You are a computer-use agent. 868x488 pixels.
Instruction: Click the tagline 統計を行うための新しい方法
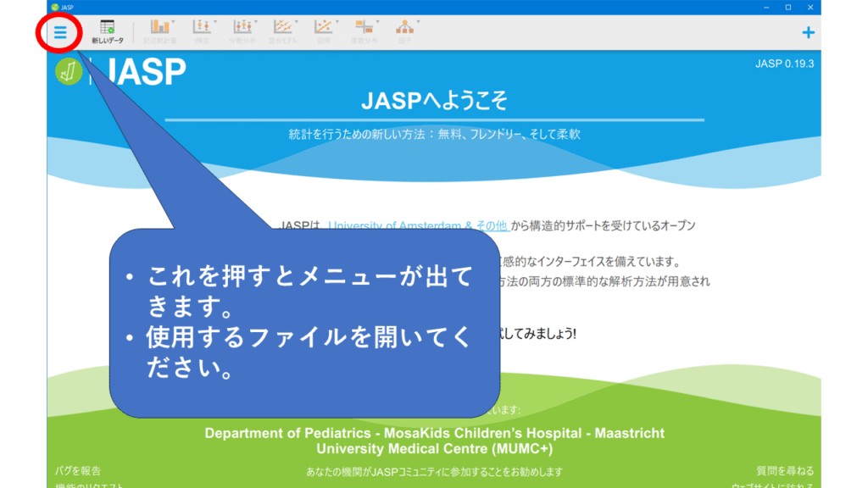point(434,134)
